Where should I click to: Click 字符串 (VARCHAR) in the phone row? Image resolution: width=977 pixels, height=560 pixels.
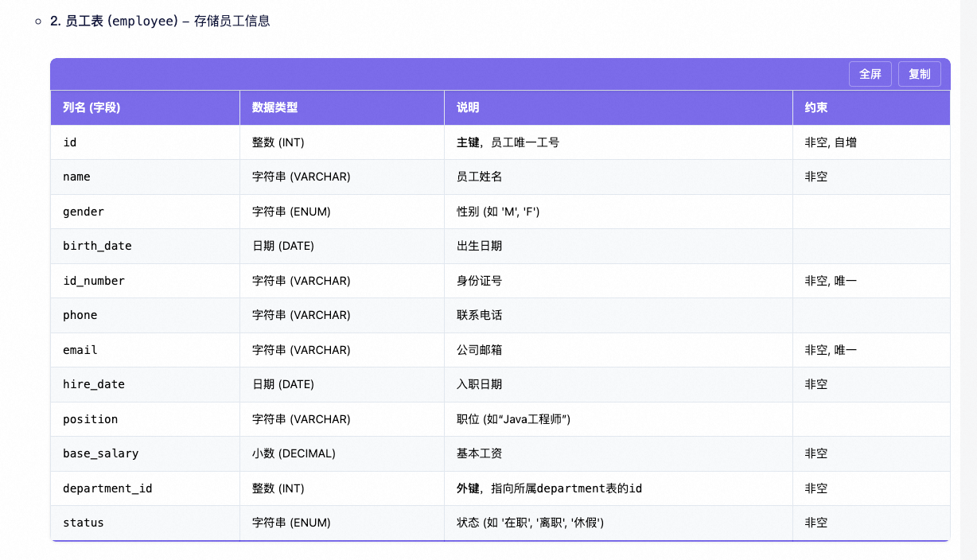[342, 315]
